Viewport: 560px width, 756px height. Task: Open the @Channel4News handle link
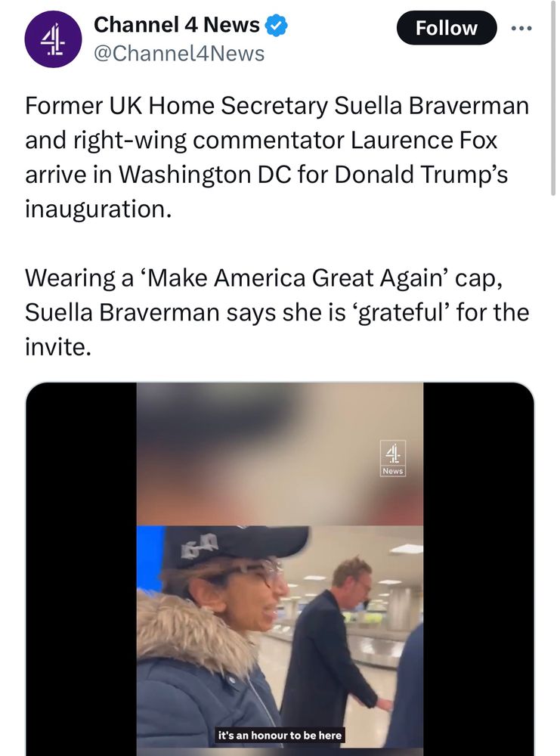[178, 53]
